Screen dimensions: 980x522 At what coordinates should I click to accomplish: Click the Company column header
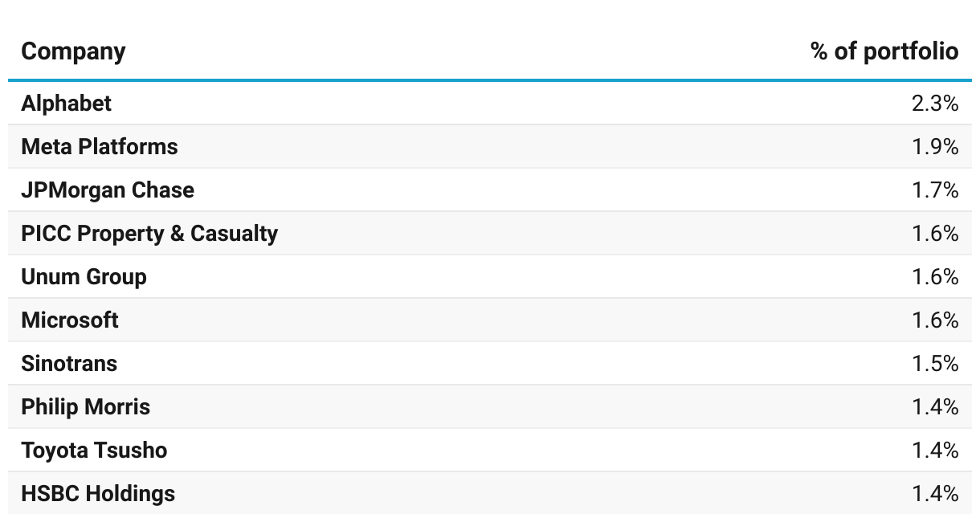point(73,51)
